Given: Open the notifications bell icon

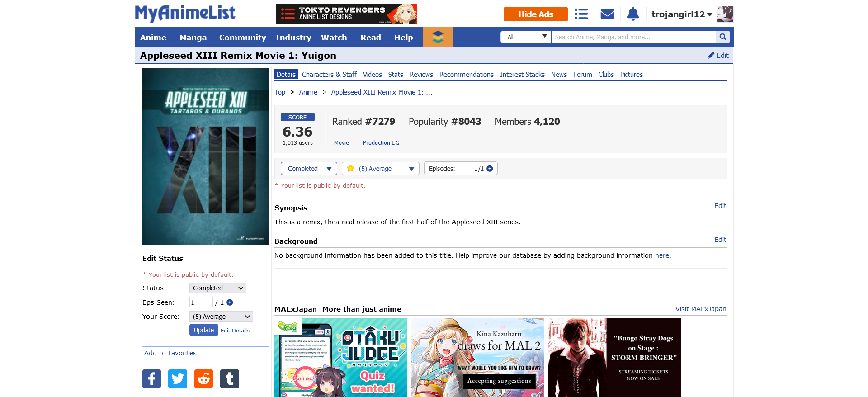Looking at the screenshot, I should 633,14.
